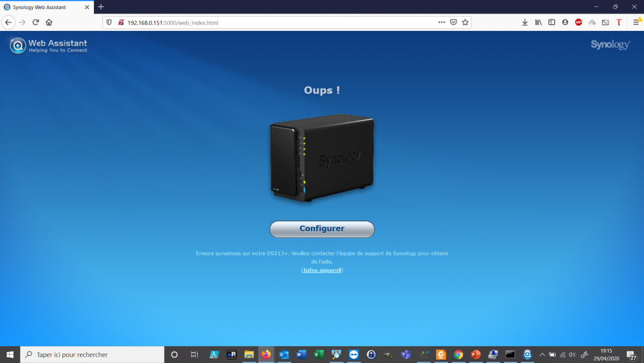Open page actions three-dots menu

[x=442, y=23]
